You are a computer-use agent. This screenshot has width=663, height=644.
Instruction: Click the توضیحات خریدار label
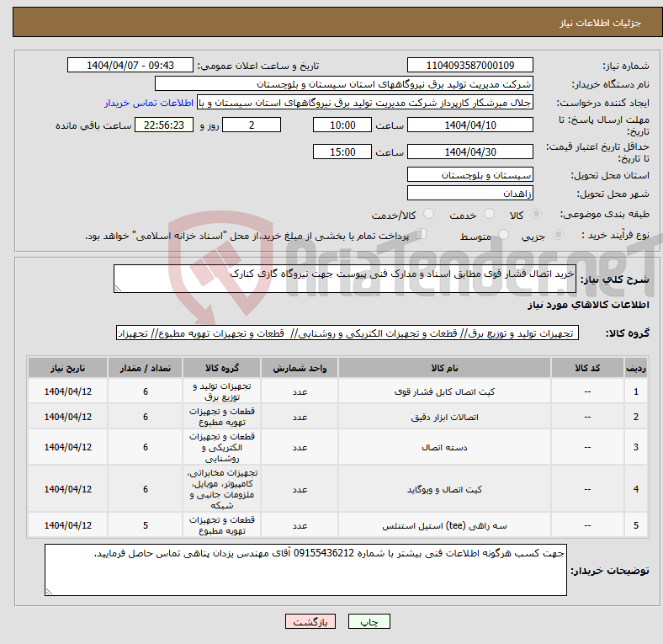[610, 571]
